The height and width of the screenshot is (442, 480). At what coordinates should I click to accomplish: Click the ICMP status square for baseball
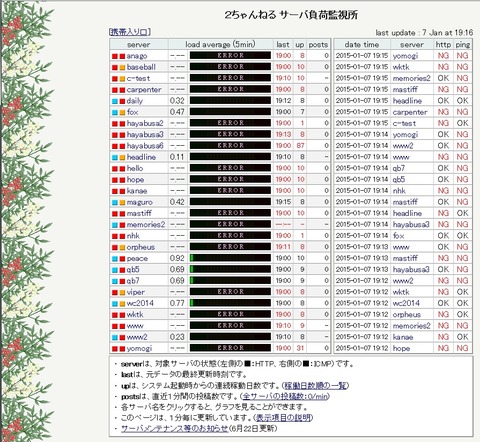coord(122,68)
